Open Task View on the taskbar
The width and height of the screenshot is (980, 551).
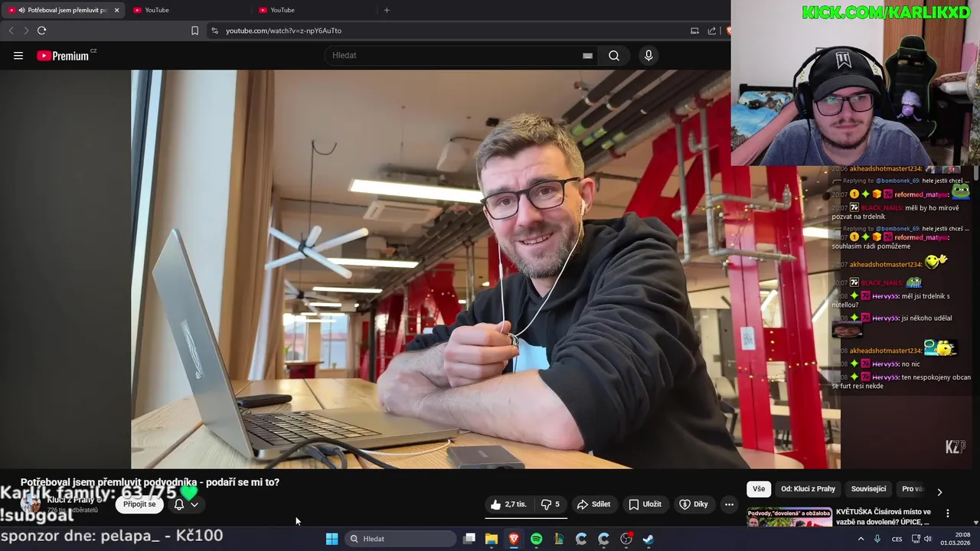tap(469, 539)
